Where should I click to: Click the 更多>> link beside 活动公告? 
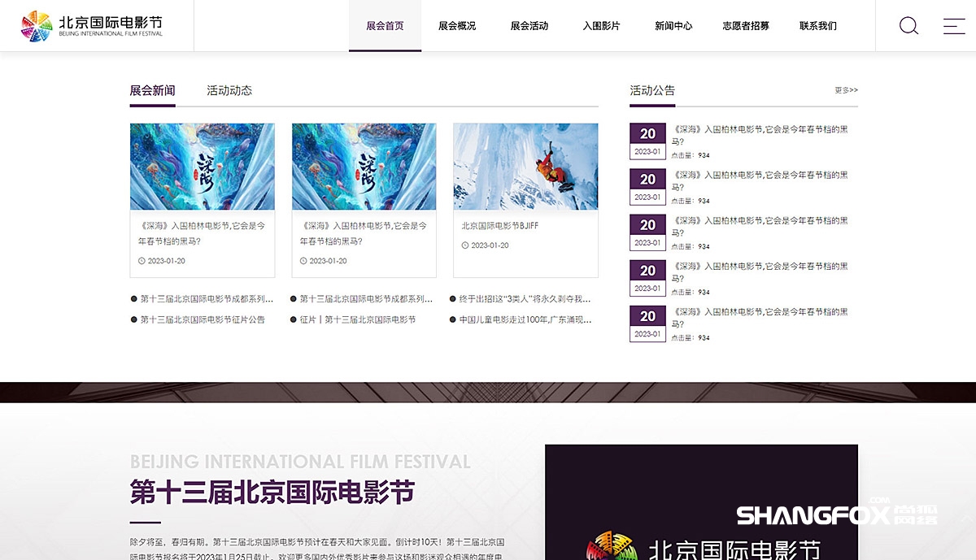click(846, 90)
